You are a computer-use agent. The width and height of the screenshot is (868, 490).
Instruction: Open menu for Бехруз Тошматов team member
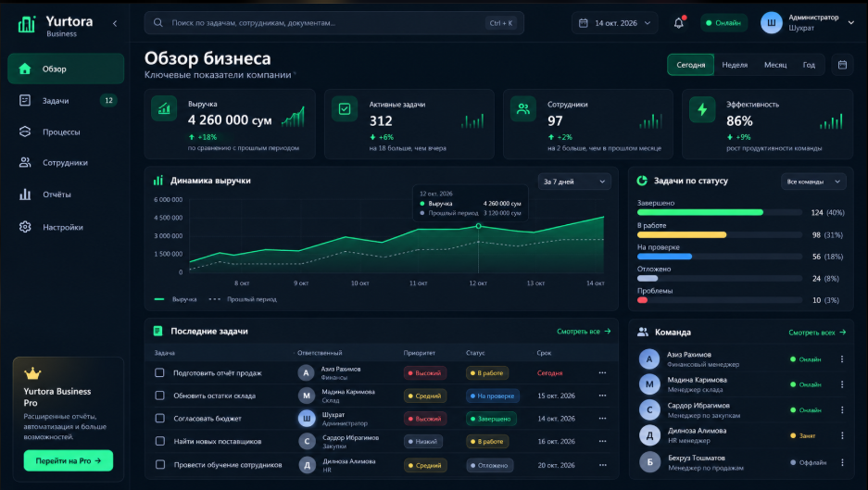point(842,462)
